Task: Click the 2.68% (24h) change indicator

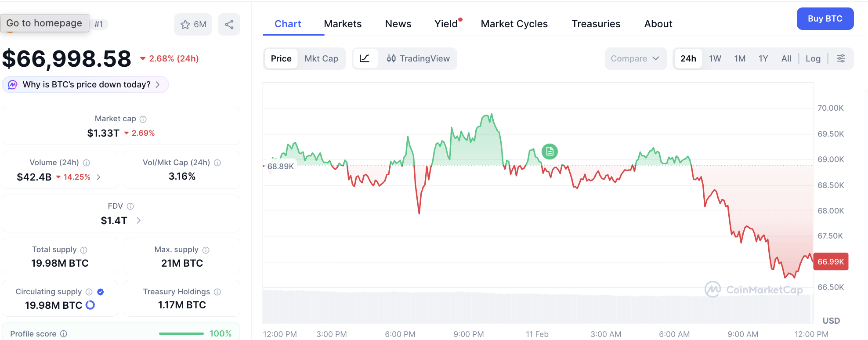Action: (169, 58)
